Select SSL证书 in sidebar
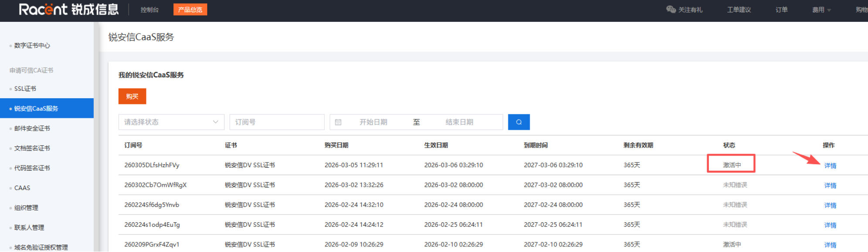 pyautogui.click(x=25, y=89)
